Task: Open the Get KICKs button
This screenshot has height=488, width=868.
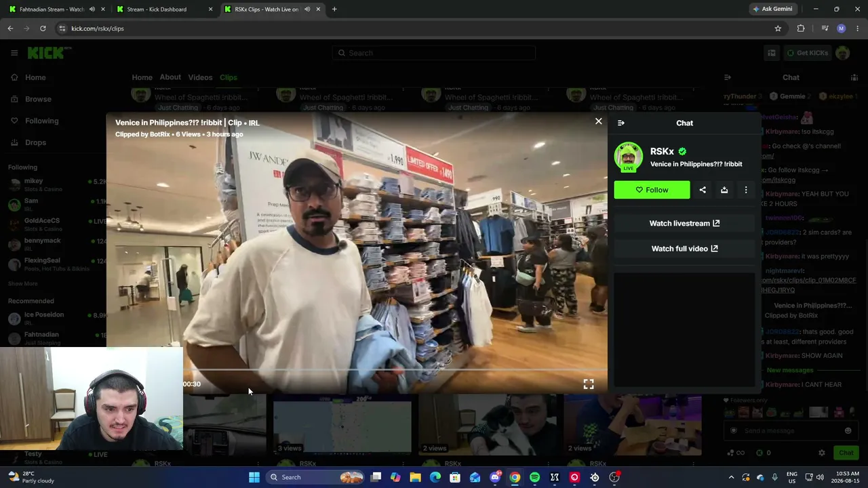Action: coord(806,53)
